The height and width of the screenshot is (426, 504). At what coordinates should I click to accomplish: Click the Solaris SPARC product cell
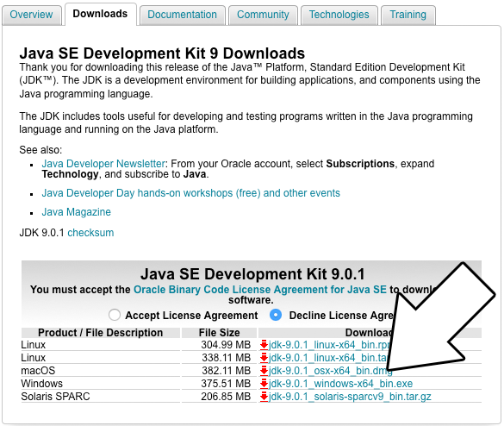(100, 397)
